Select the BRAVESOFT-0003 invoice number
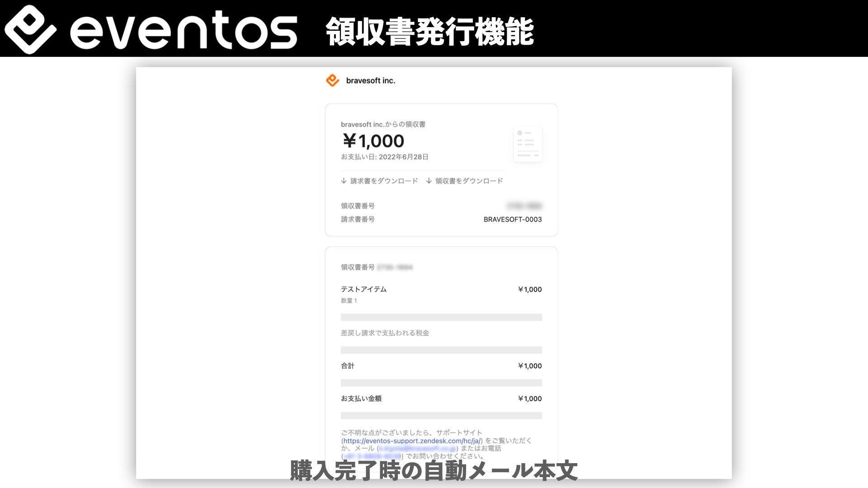The height and width of the screenshot is (488, 868). tap(513, 220)
